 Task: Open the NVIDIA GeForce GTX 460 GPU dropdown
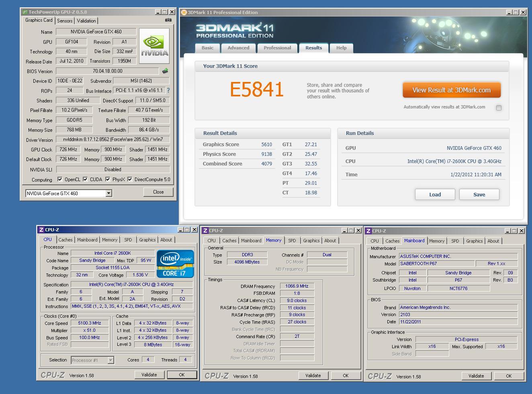[108, 193]
